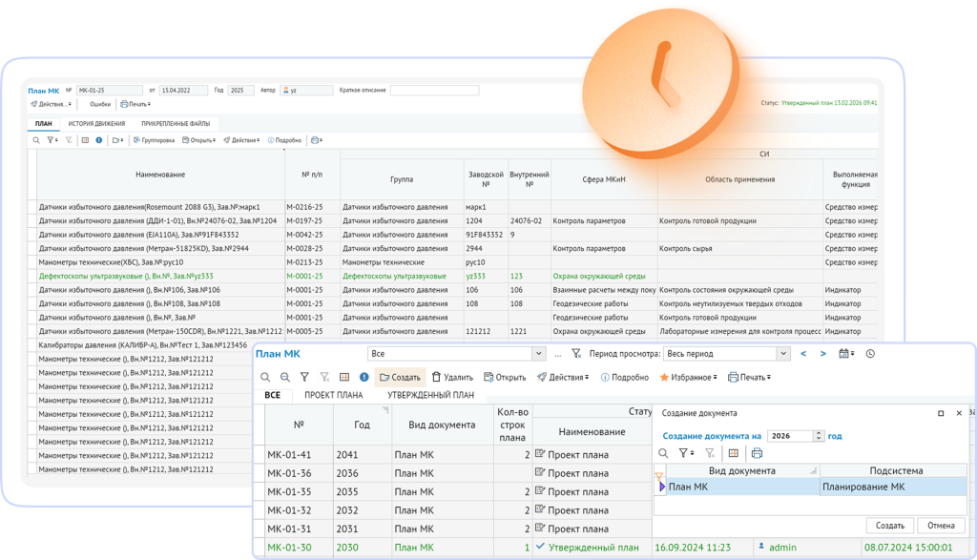Image resolution: width=977 pixels, height=560 pixels.
Task: Click the Создать button in dialog
Action: 890,526
